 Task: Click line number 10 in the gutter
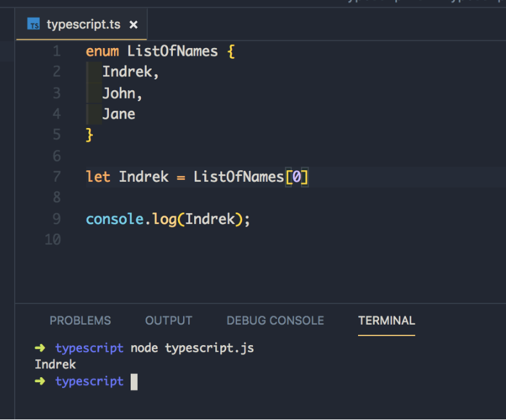coord(53,239)
